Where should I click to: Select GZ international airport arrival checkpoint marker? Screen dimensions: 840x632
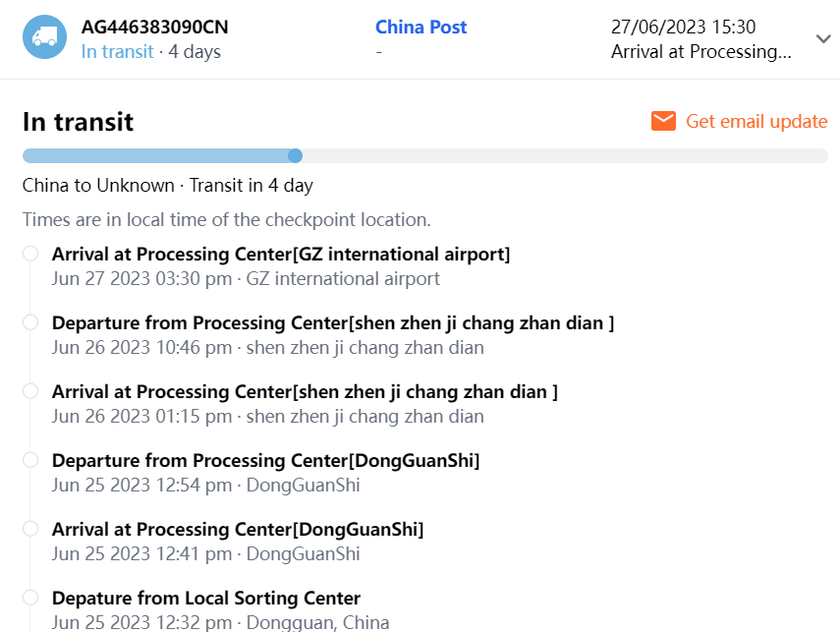(x=30, y=254)
